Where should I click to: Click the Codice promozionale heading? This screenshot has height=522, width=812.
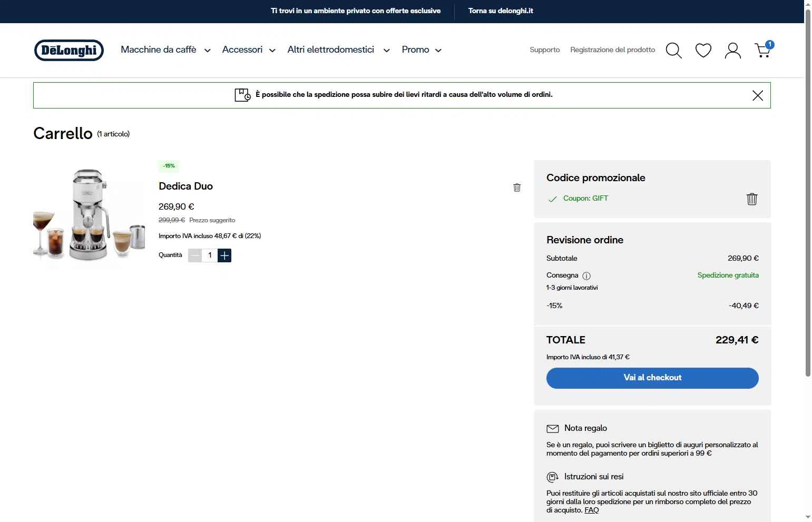596,178
